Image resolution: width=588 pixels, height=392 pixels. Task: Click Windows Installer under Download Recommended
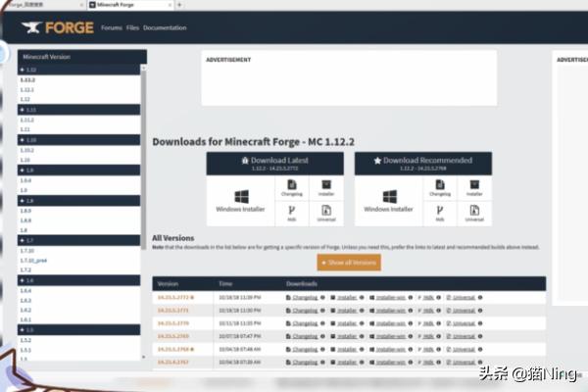(388, 201)
